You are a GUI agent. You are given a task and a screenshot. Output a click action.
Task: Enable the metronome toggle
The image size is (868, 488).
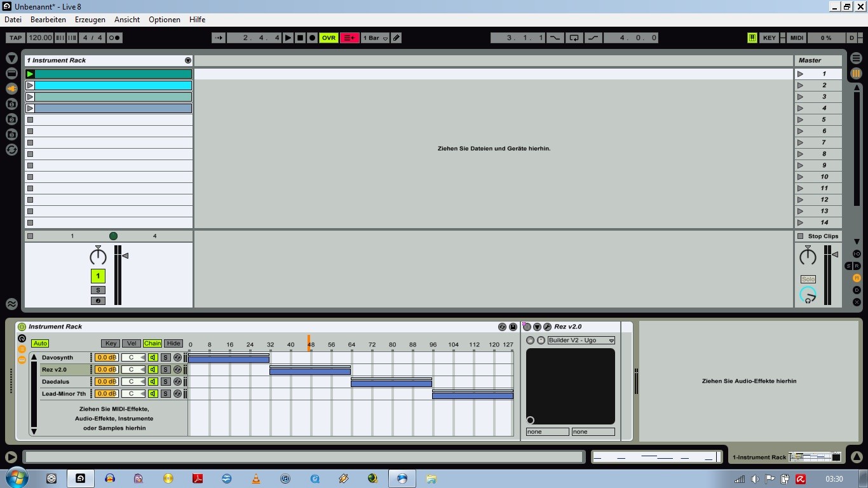(114, 38)
